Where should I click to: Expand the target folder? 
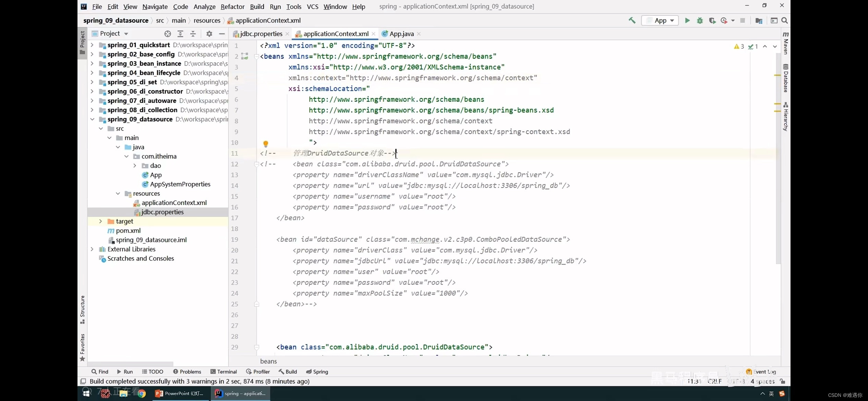[100, 221]
